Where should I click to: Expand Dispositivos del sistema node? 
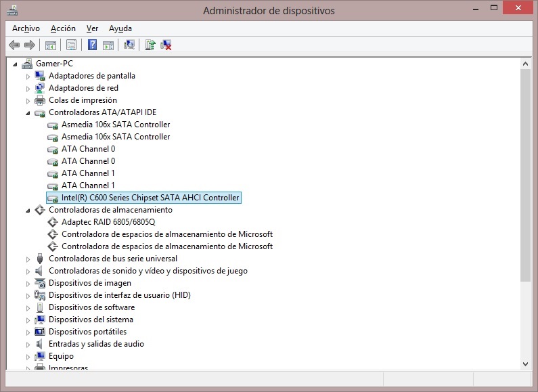[28, 320]
